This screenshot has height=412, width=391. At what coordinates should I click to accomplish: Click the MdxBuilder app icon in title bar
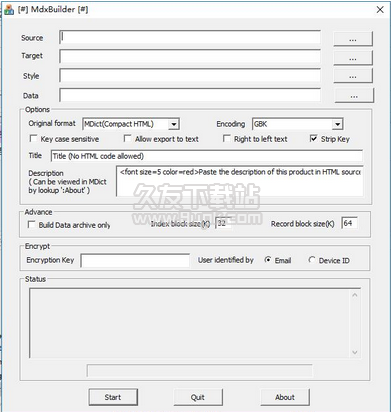tap(9, 10)
